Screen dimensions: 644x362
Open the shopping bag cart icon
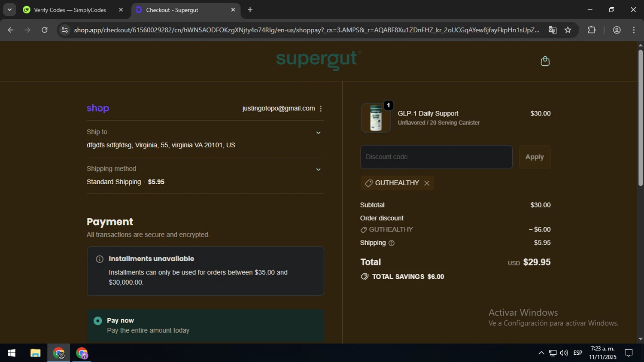[x=545, y=61]
